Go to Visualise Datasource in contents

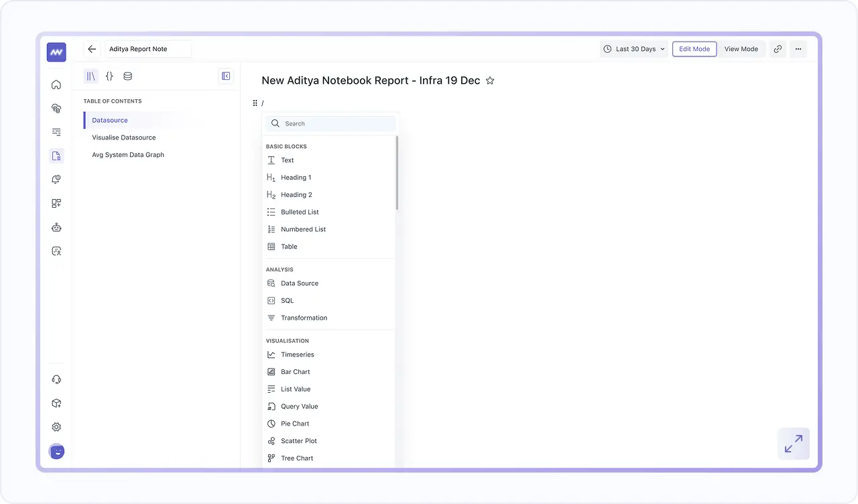click(x=124, y=137)
